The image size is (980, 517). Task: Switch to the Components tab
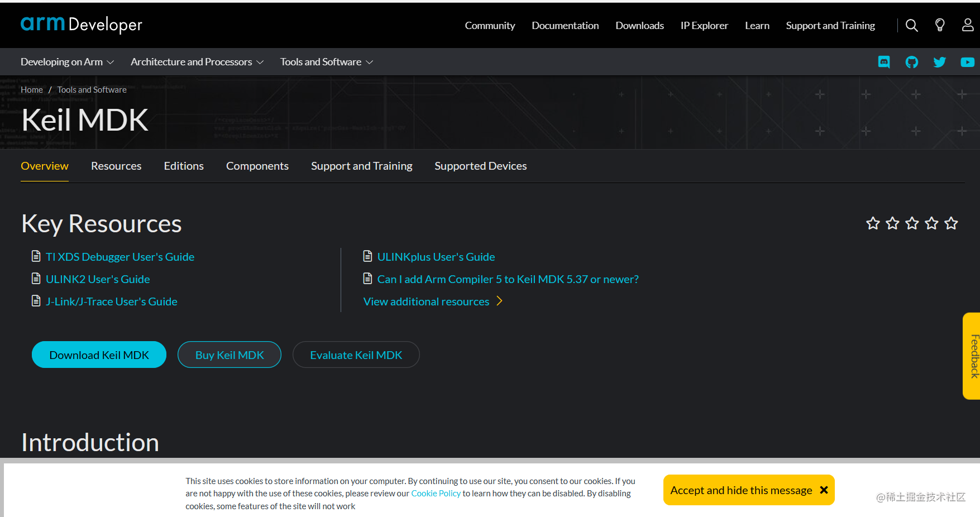[x=257, y=166]
